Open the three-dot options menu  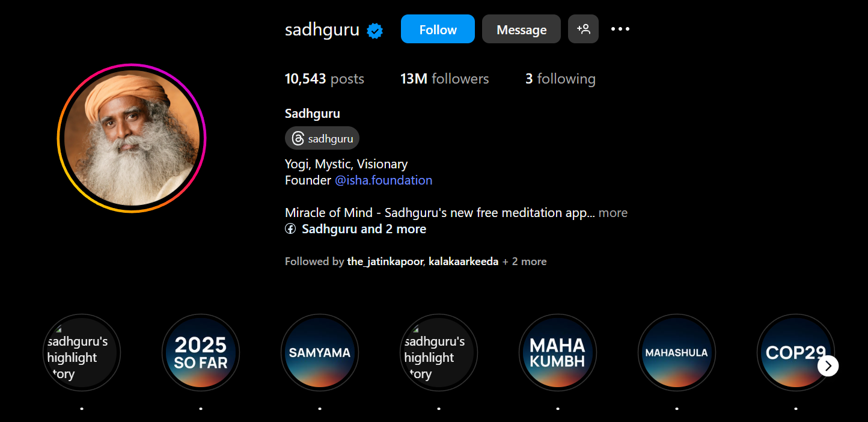[x=620, y=29]
